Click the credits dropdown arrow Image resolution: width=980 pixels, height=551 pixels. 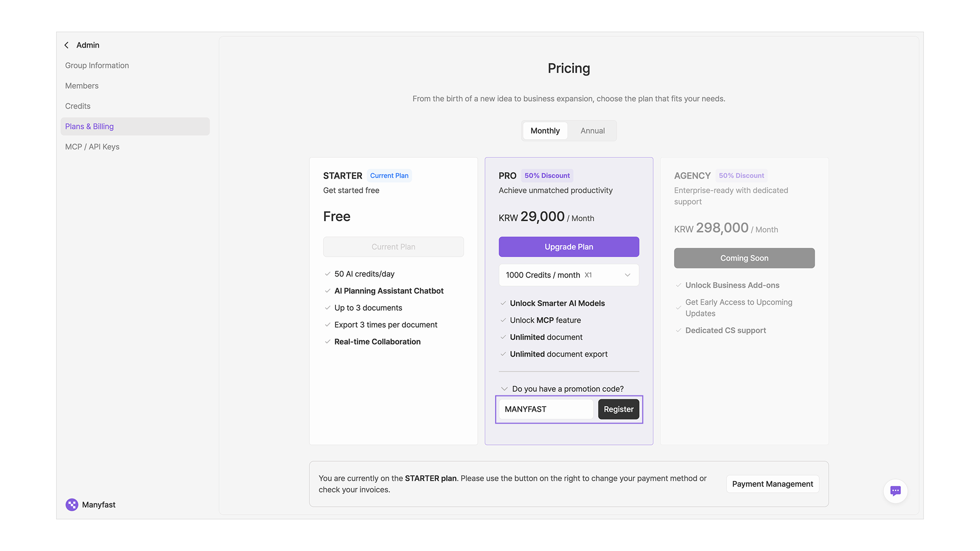pyautogui.click(x=627, y=275)
